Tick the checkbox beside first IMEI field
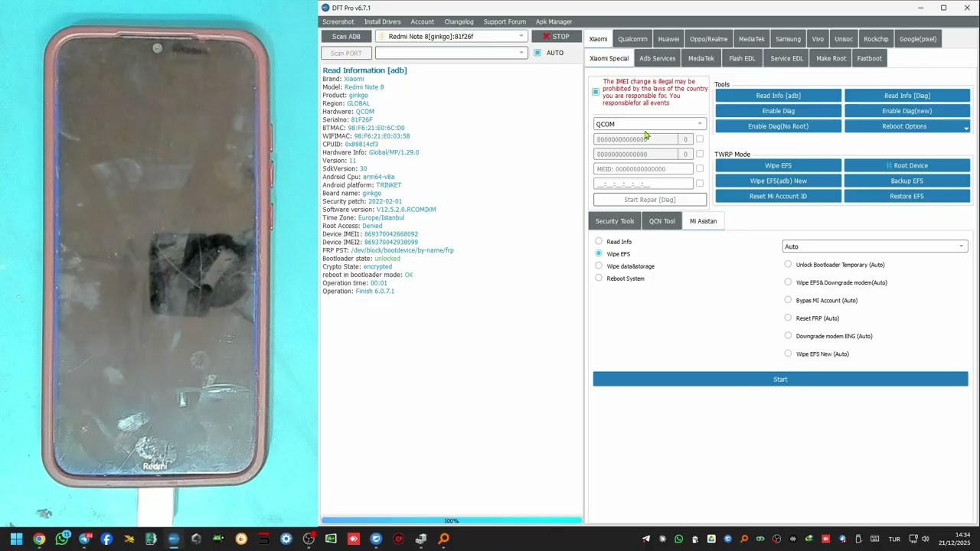980x551 pixels. (699, 139)
